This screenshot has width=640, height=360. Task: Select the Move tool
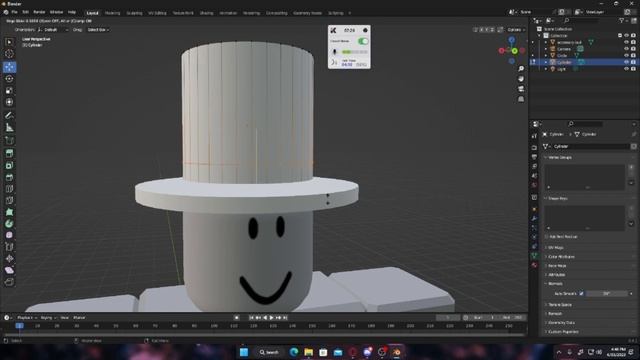pyautogui.click(x=9, y=67)
